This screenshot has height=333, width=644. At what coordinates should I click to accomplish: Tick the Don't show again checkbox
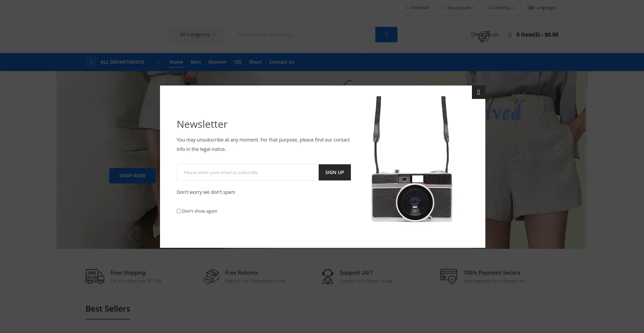tap(179, 211)
